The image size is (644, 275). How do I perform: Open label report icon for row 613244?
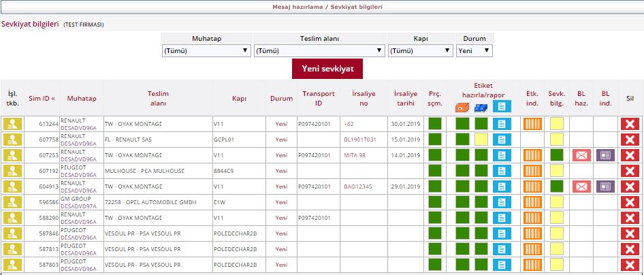click(502, 124)
